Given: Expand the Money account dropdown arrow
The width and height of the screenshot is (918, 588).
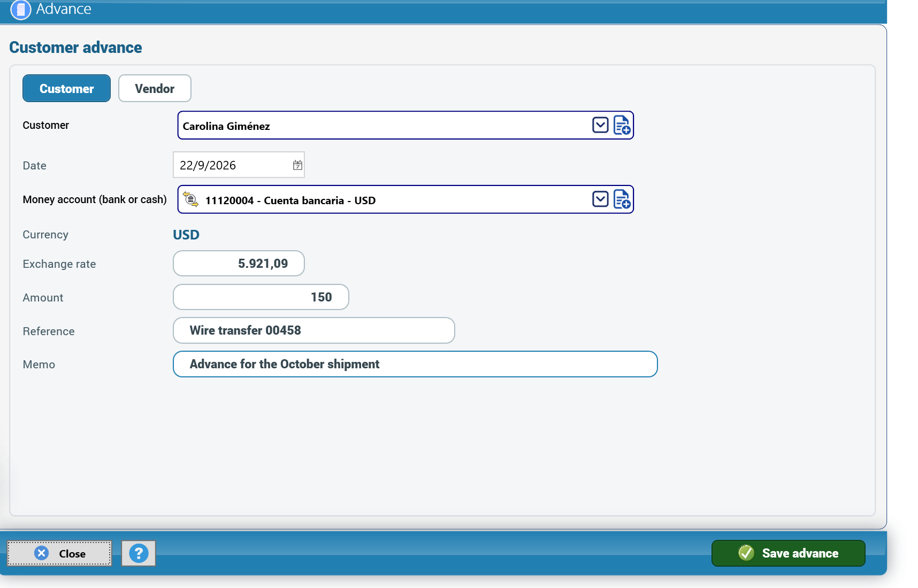Looking at the screenshot, I should tap(600, 199).
